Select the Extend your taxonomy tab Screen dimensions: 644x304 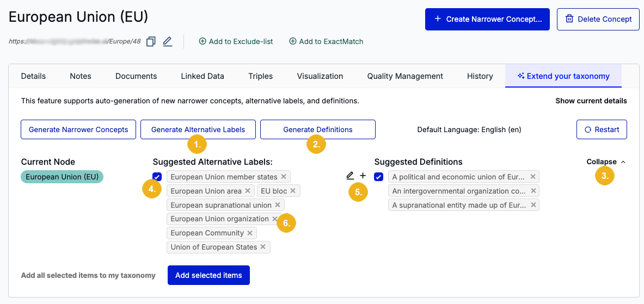point(563,76)
